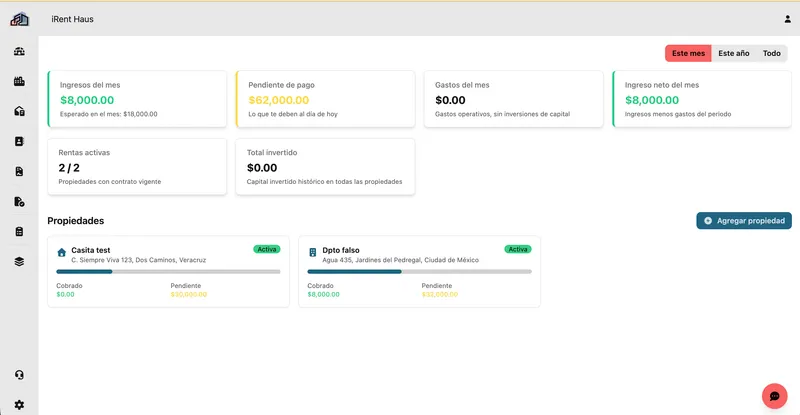Screen dimensions: 800x415
Task: Open the "Pendiente de pago" summary card
Action: click(x=326, y=99)
